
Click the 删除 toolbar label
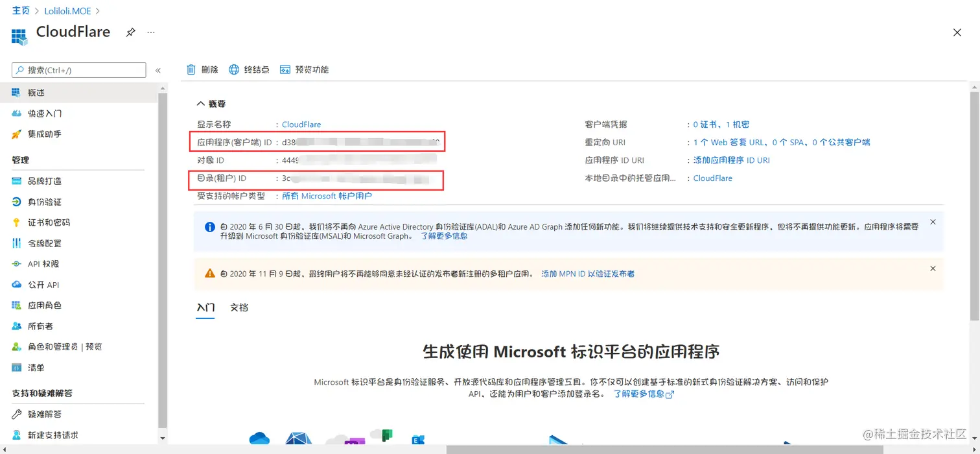coord(210,69)
